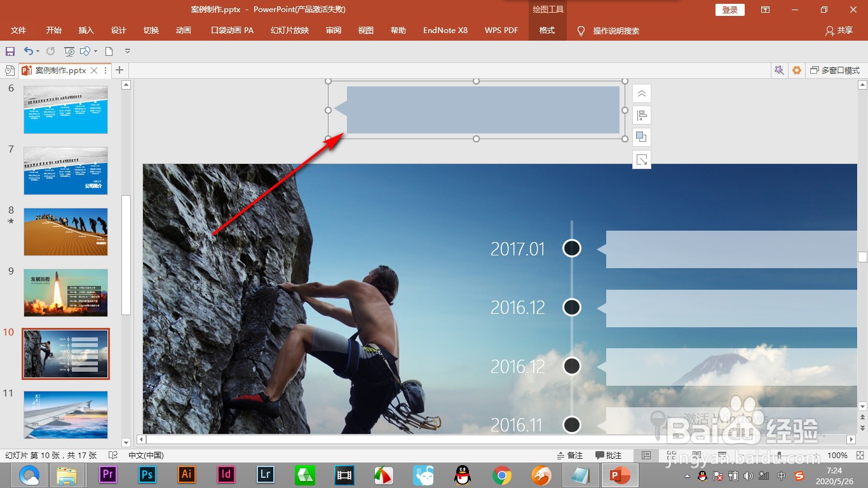Select slide 11 airplane thumbnail
Screen dimensions: 868x488
coord(65,414)
